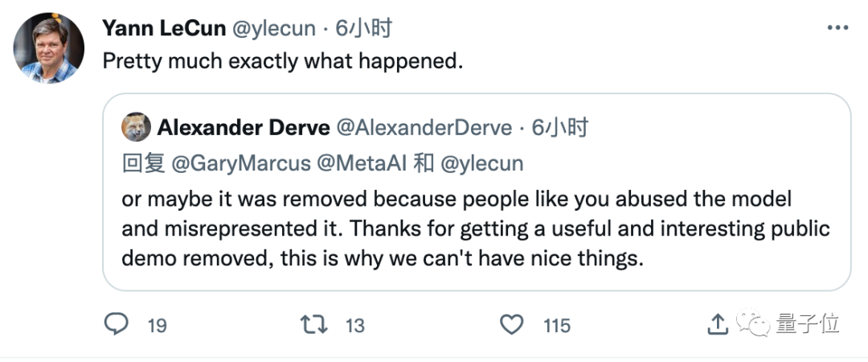The height and width of the screenshot is (362, 868).
Task: Click the share upload icon
Action: pos(717,324)
